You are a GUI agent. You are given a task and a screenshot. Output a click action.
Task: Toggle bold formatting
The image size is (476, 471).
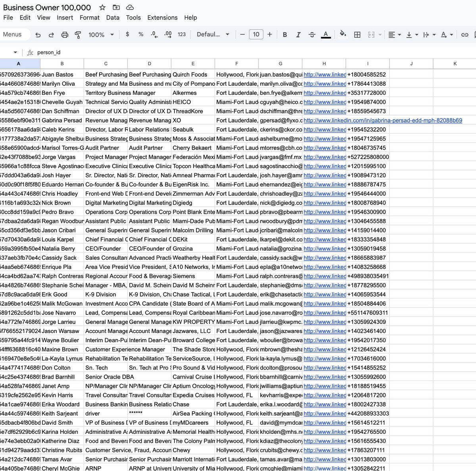pyautogui.click(x=285, y=35)
